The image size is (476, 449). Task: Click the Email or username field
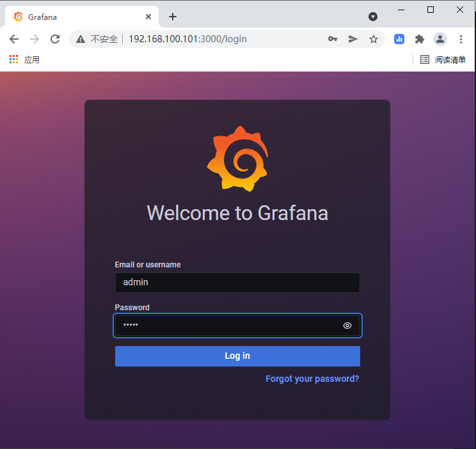pos(237,282)
